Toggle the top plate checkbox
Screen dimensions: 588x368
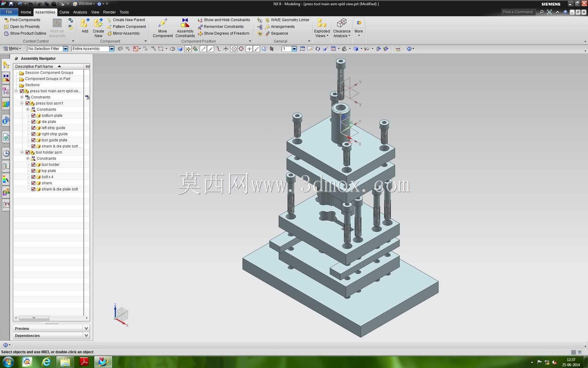click(x=33, y=171)
